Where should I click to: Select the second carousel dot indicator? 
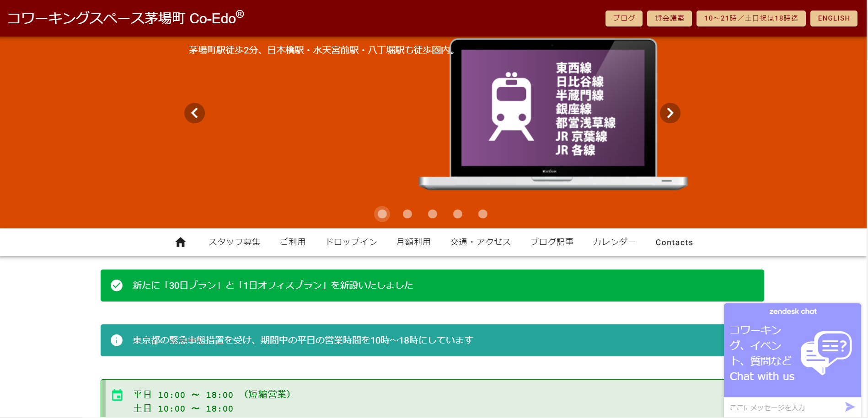407,214
